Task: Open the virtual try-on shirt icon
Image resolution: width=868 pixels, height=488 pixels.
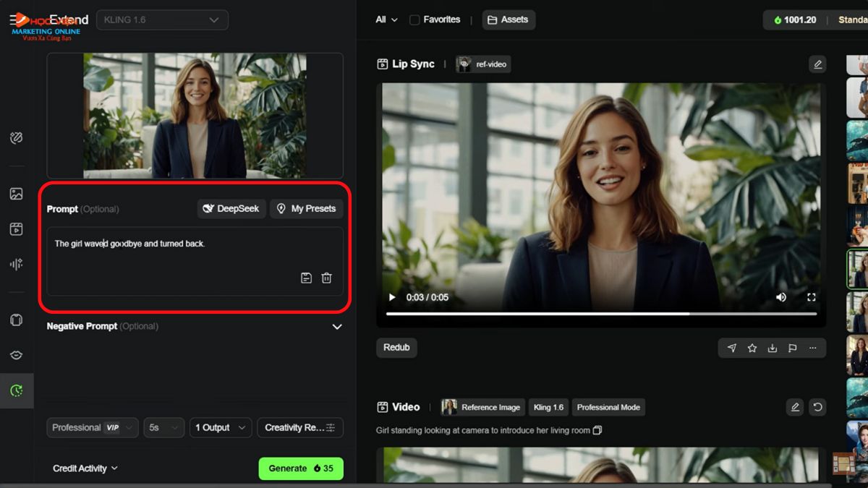Action: [x=16, y=320]
